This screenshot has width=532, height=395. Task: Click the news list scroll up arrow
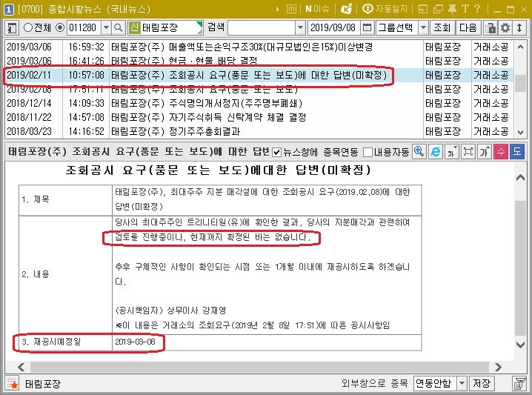click(520, 47)
